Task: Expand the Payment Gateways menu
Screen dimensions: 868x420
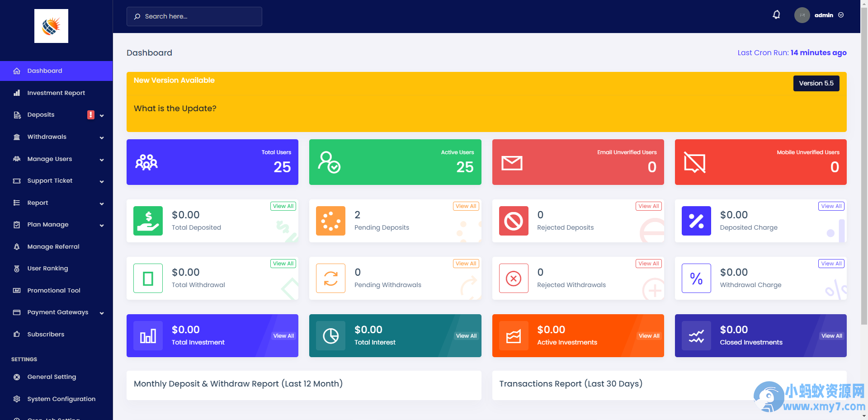Action: [57, 312]
